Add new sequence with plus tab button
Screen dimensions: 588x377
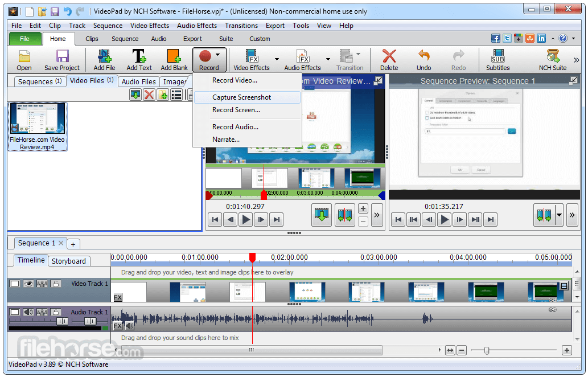point(73,244)
